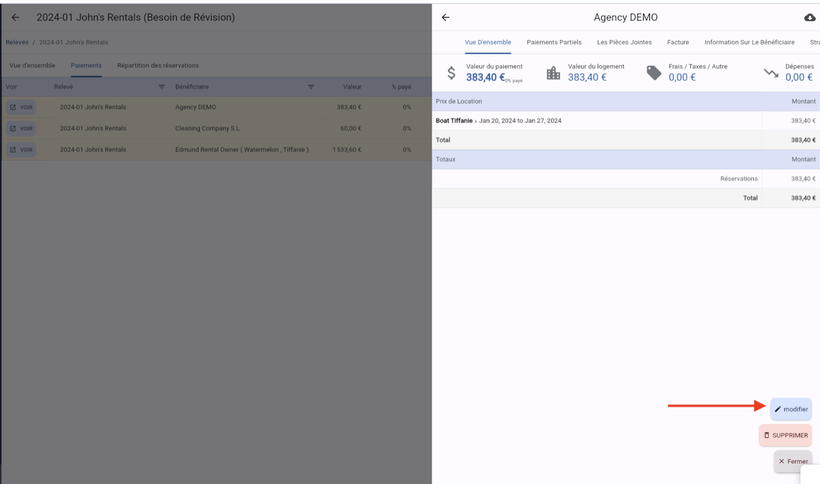Open Les Pièces Jointes tab

pyautogui.click(x=624, y=42)
